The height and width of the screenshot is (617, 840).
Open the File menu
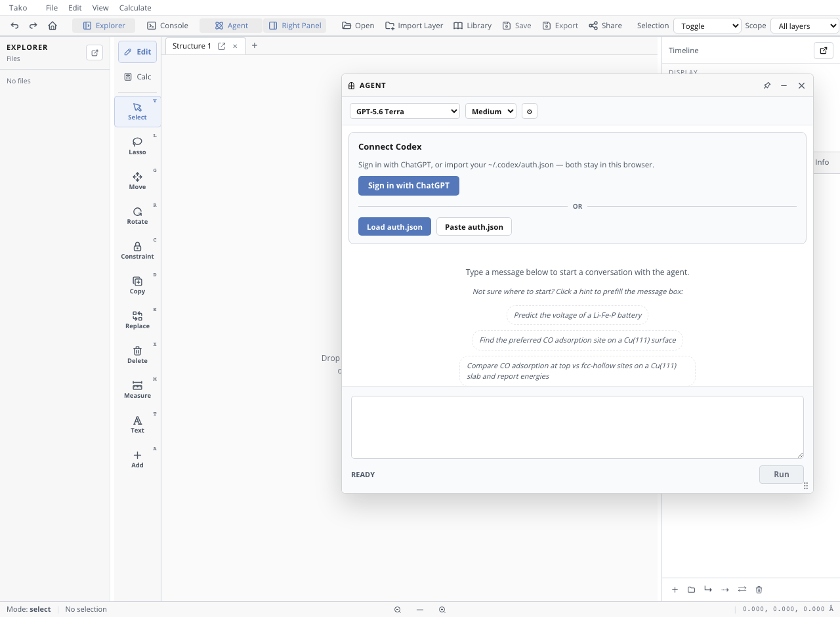tap(52, 8)
